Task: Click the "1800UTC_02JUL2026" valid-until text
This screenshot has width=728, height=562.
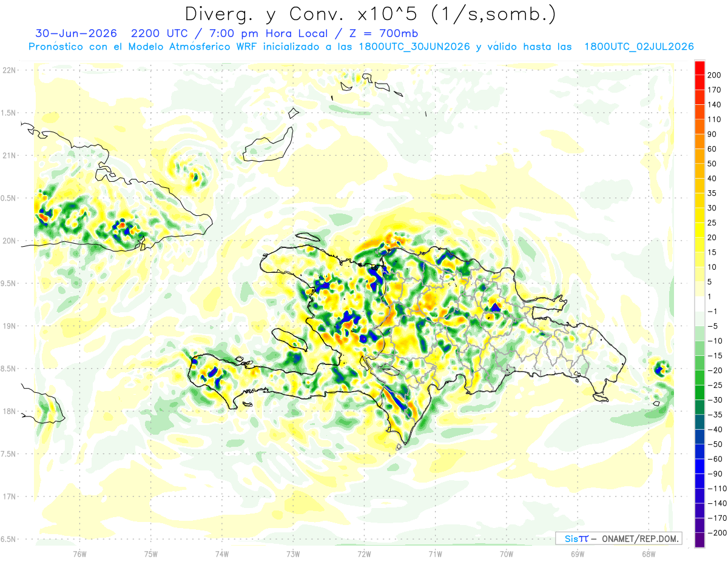Action: click(639, 47)
